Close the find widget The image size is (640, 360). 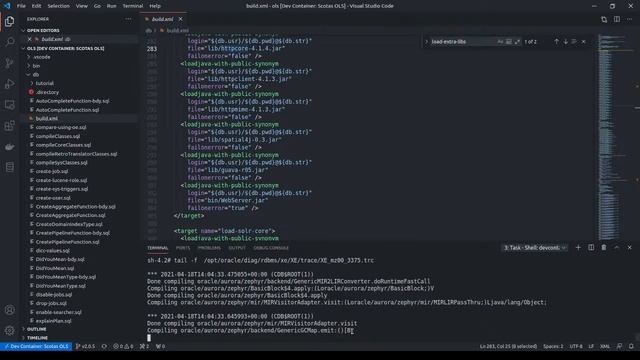(584, 42)
